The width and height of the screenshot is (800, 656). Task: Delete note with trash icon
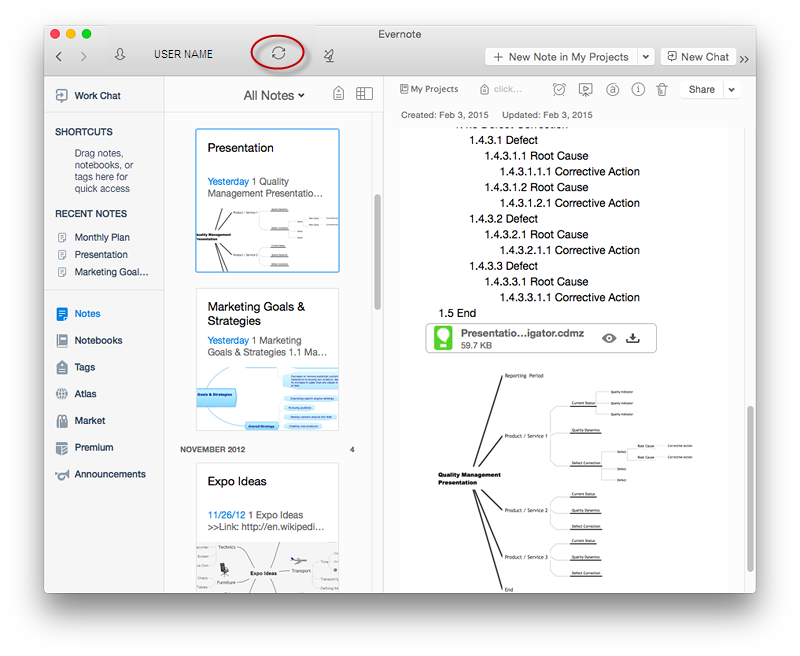tap(662, 90)
